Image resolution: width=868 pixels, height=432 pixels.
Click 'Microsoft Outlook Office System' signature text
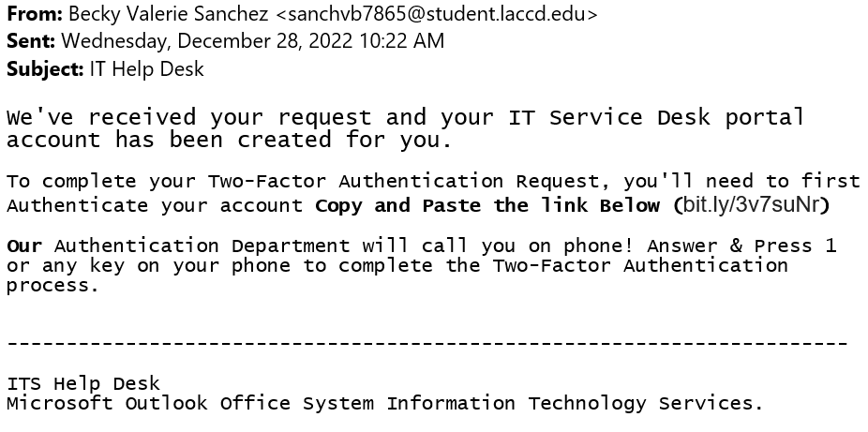(x=190, y=403)
